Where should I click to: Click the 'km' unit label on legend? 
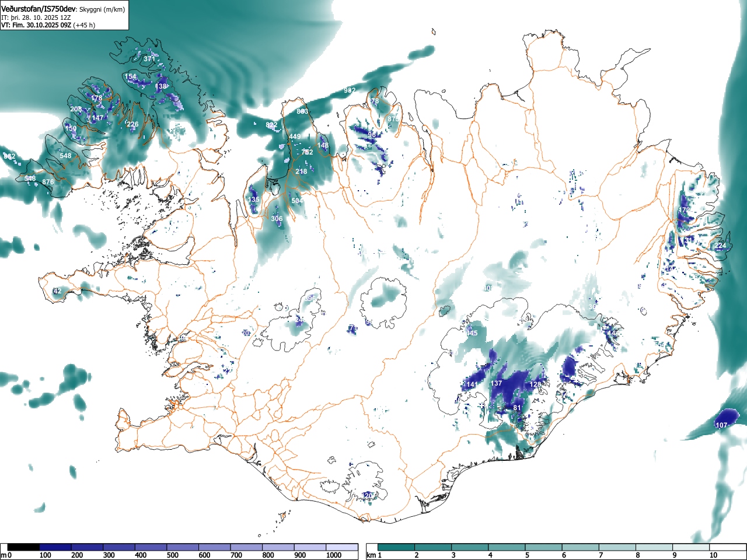[371, 555]
